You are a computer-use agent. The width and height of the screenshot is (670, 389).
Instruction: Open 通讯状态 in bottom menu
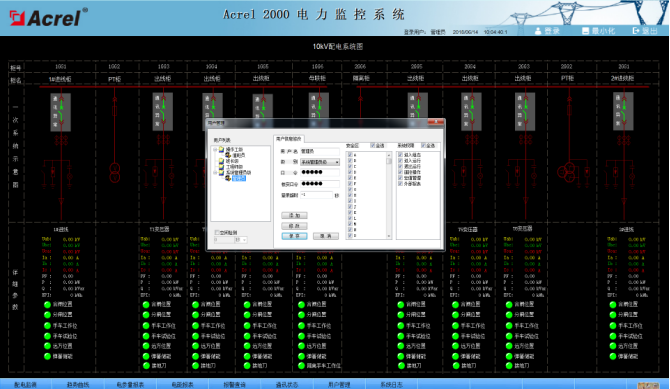pyautogui.click(x=287, y=385)
